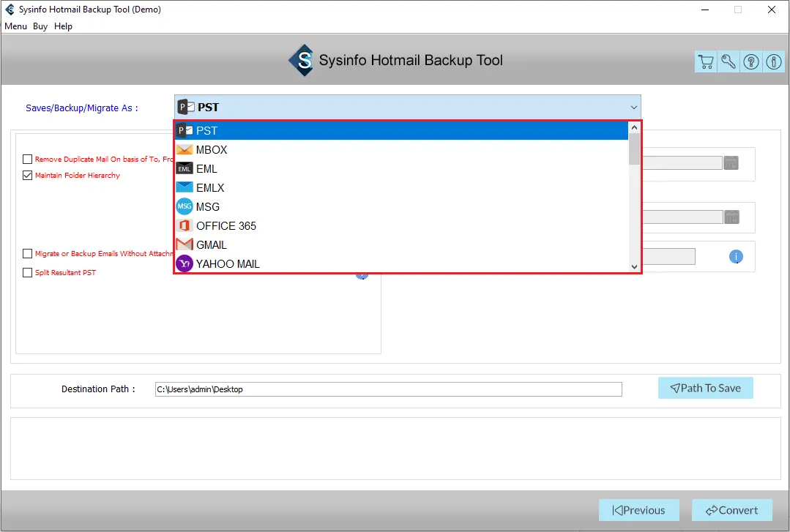Viewport: 790px width, 532px height.
Task: Open the Menu menu
Action: pos(15,26)
